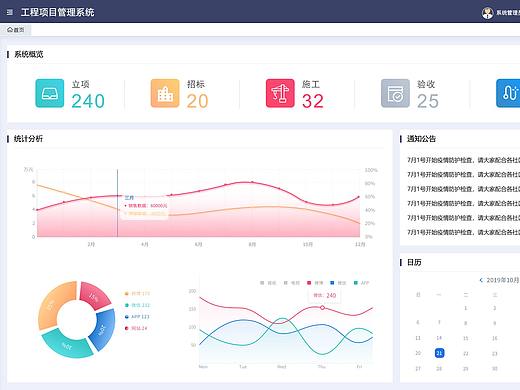Toggle the teal APP line-chart legend
Image resolution: width=520 pixels, height=390 pixels.
click(x=361, y=283)
